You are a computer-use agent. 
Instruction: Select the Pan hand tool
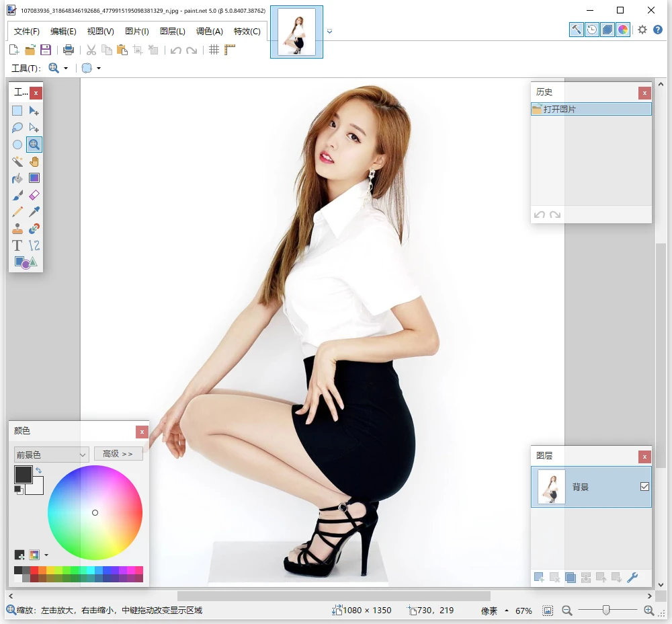(34, 161)
